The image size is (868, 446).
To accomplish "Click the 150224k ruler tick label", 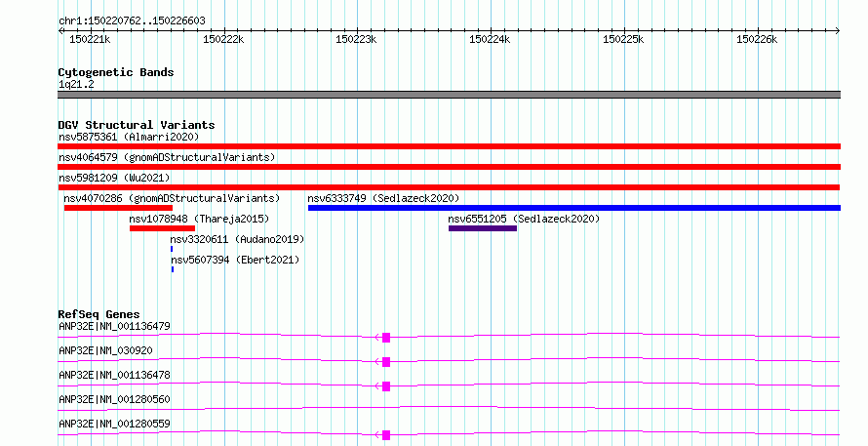I will [x=490, y=39].
